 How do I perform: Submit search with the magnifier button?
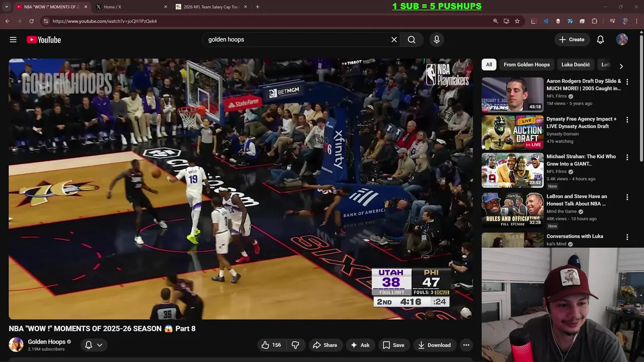[412, 40]
